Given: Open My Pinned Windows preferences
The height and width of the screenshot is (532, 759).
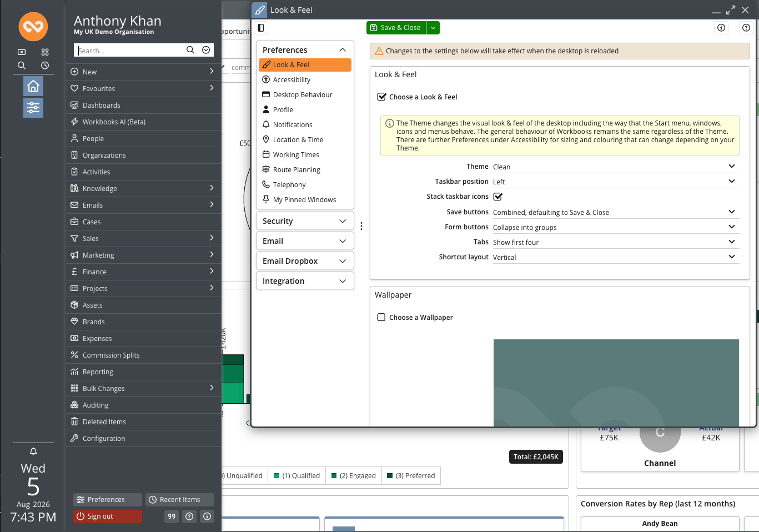Looking at the screenshot, I should (305, 200).
